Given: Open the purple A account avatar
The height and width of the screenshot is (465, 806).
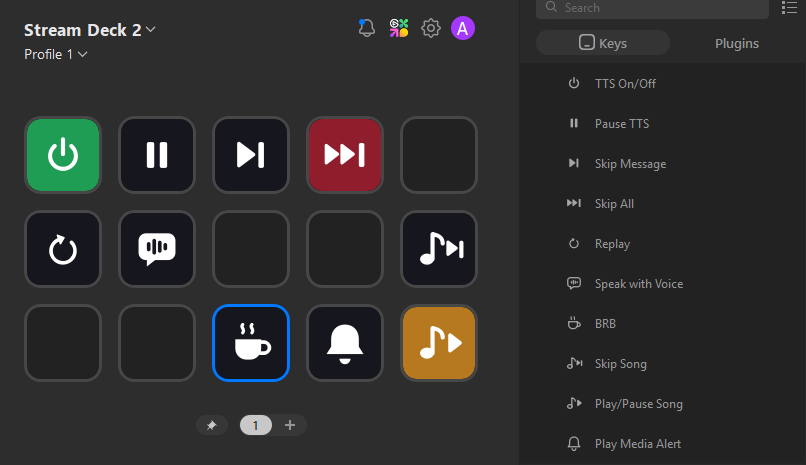Looking at the screenshot, I should click(463, 28).
